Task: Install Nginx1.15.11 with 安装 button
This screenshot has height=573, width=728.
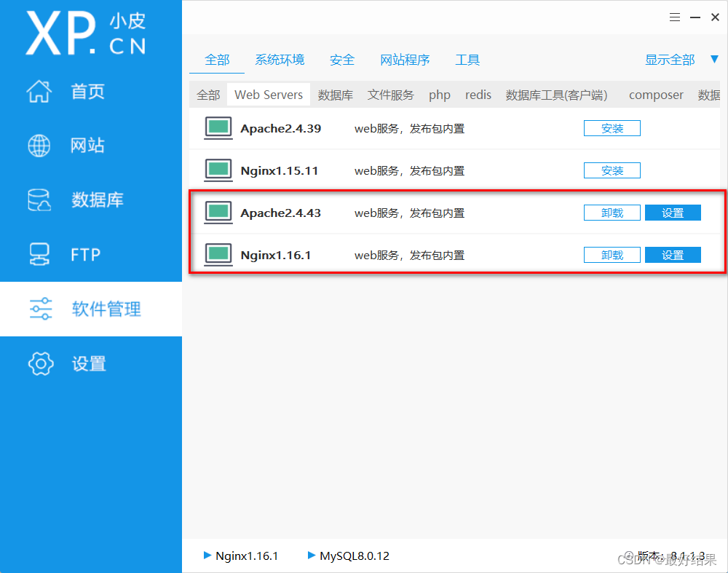Action: tap(612, 170)
